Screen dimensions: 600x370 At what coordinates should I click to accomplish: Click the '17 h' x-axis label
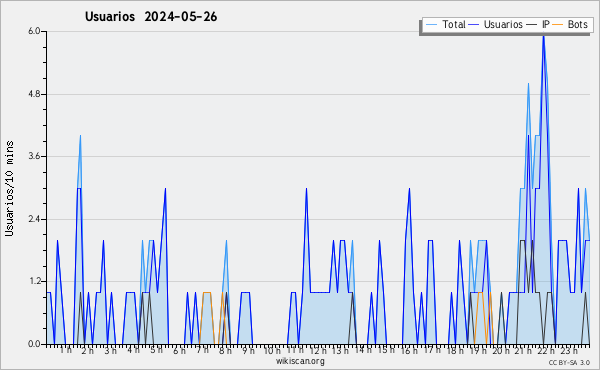click(x=432, y=350)
